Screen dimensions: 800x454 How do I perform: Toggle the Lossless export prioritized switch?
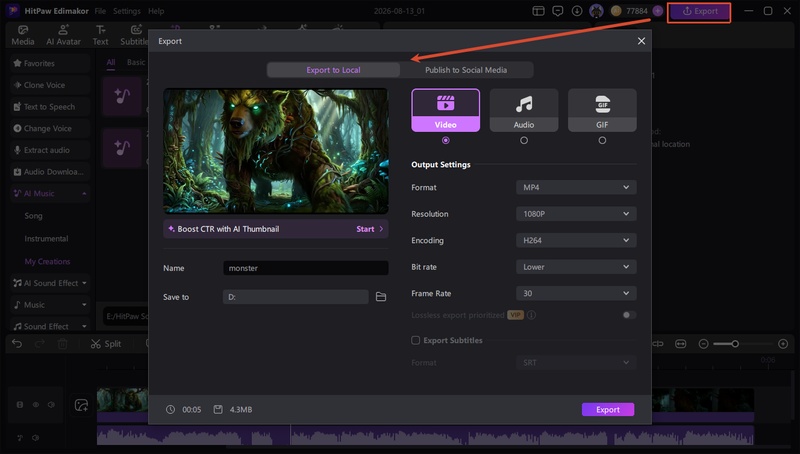[629, 315]
